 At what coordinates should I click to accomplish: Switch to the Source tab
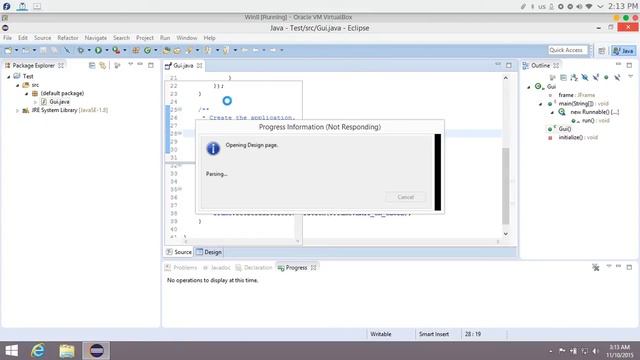point(179,252)
